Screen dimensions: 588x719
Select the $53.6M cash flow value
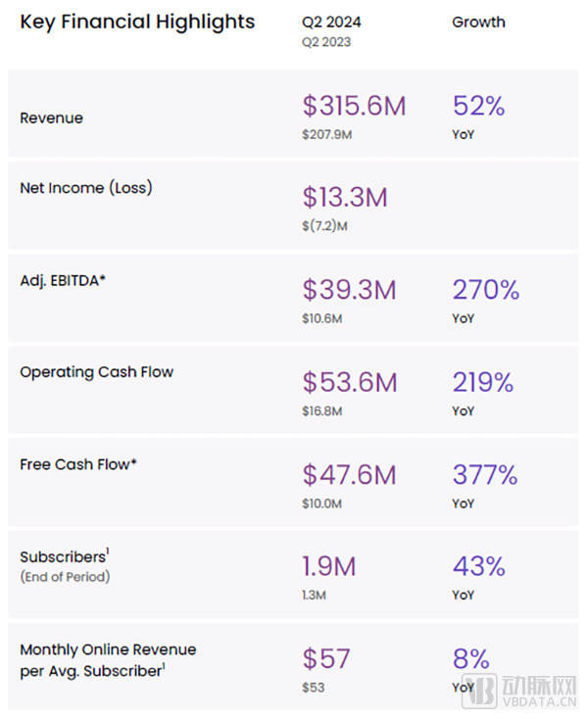point(349,382)
